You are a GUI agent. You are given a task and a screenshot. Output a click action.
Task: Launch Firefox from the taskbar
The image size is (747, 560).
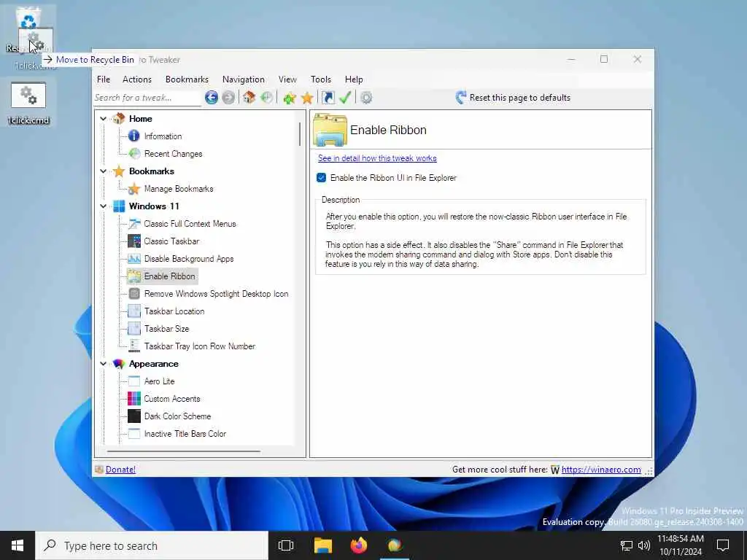(x=359, y=545)
